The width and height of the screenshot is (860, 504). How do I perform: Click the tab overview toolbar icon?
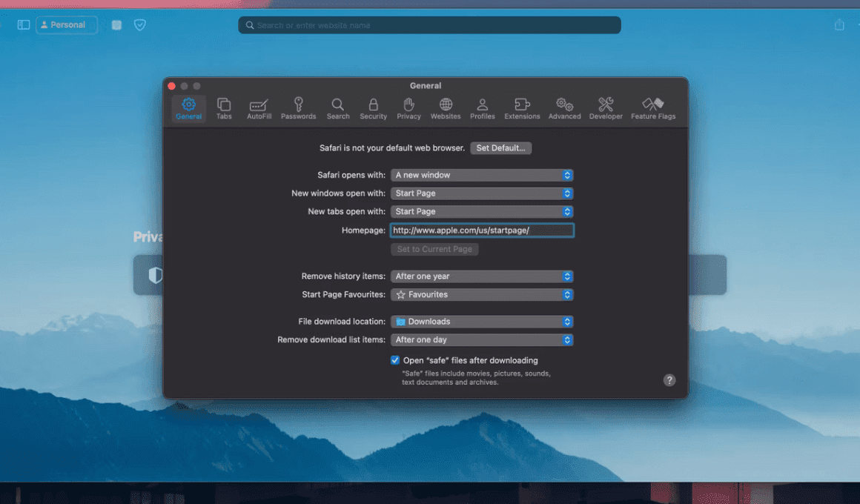pos(116,24)
